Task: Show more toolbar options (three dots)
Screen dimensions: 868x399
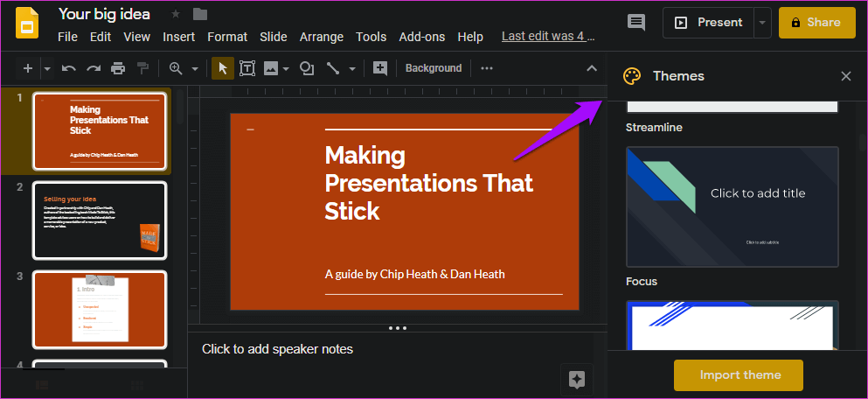Action: click(x=487, y=68)
